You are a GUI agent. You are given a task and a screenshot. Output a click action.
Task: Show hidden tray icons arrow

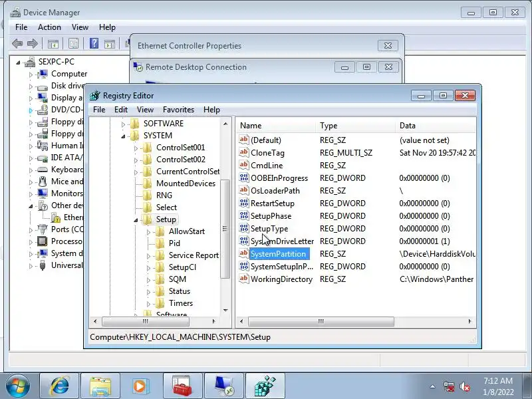pyautogui.click(x=433, y=386)
